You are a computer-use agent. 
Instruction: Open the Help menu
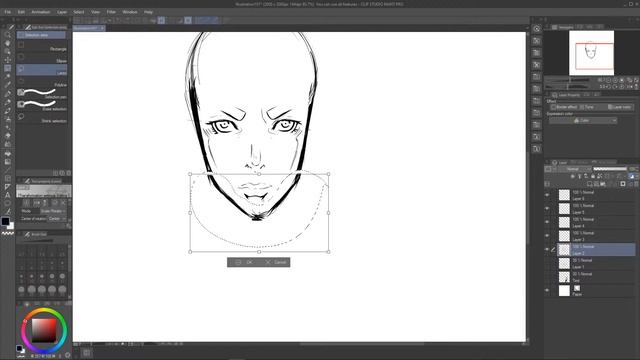[x=149, y=12]
